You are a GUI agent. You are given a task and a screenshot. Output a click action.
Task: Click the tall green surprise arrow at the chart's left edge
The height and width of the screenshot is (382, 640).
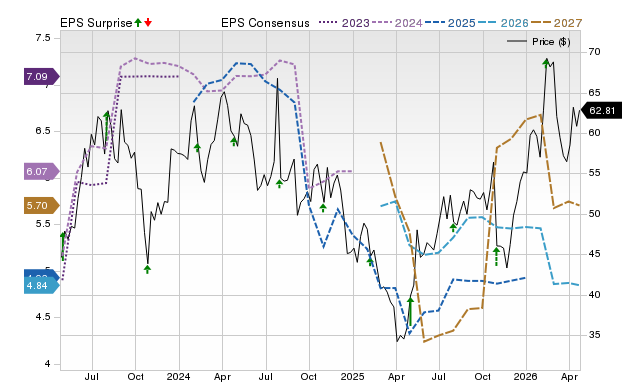pyautogui.click(x=63, y=246)
